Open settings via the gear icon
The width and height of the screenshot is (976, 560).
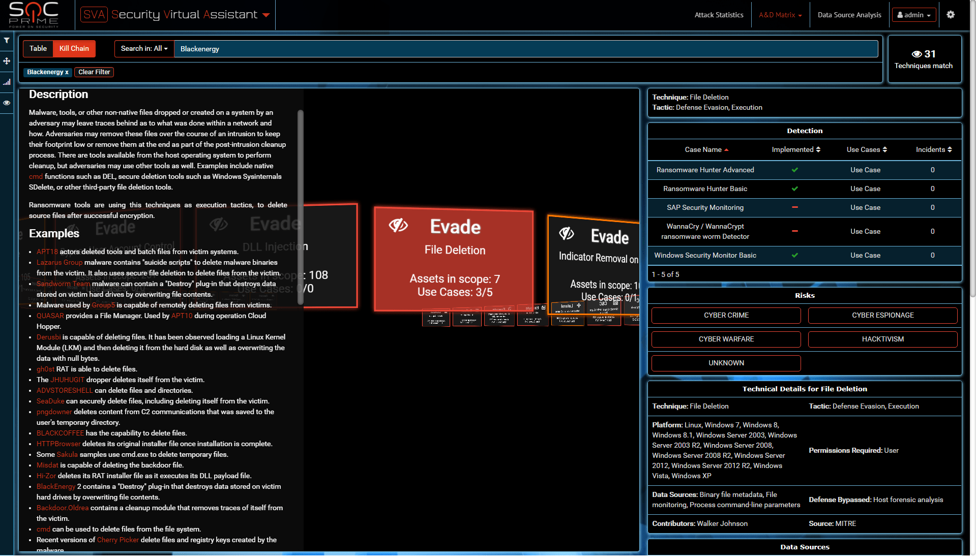(x=950, y=15)
